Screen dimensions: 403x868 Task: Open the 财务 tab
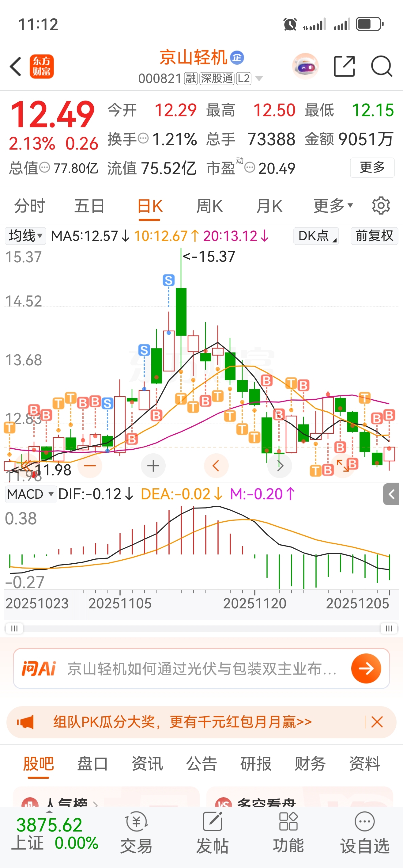point(310,763)
